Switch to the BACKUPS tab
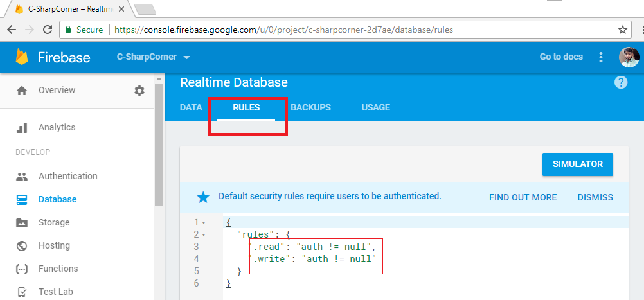The height and width of the screenshot is (300, 644). [311, 107]
